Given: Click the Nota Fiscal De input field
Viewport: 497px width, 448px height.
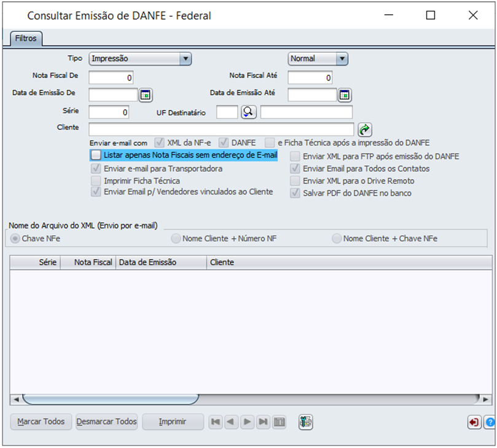Looking at the screenshot, I should coord(111,78).
